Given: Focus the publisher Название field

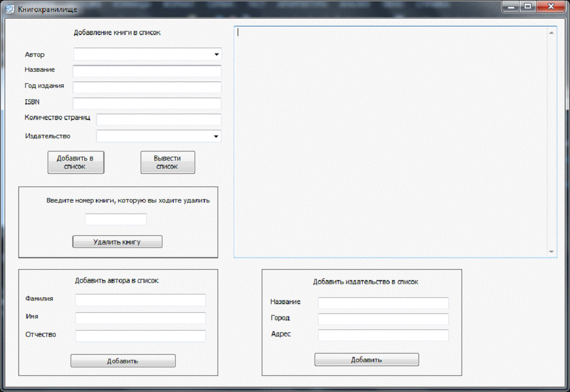Looking at the screenshot, I should [383, 303].
